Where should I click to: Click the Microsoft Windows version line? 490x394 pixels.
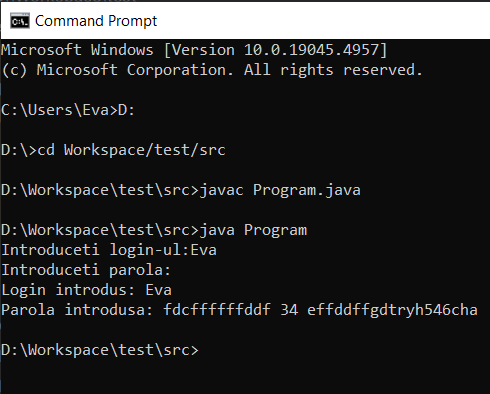point(194,50)
